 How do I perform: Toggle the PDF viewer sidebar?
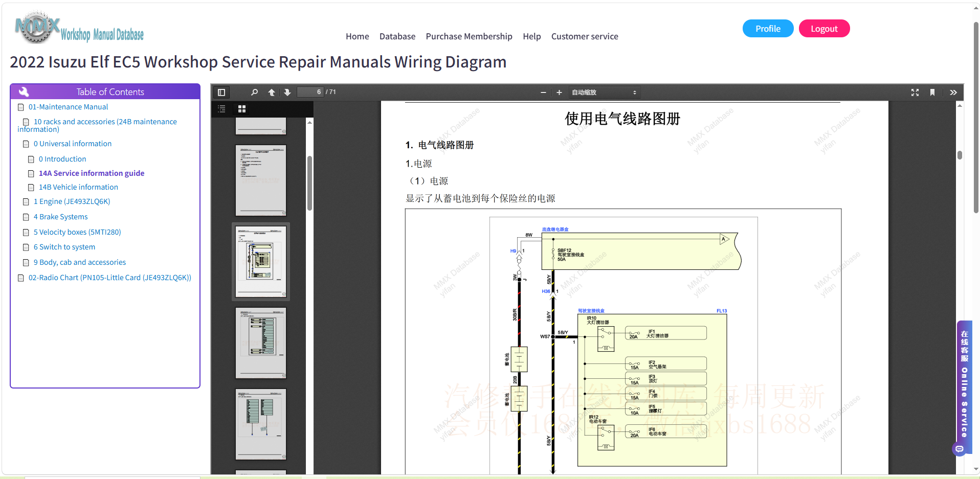click(x=221, y=93)
